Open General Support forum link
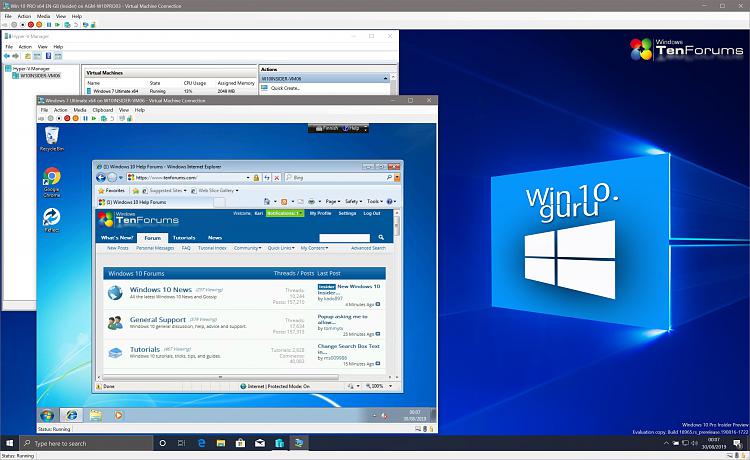Screen dimensions: 750x460 (158, 319)
